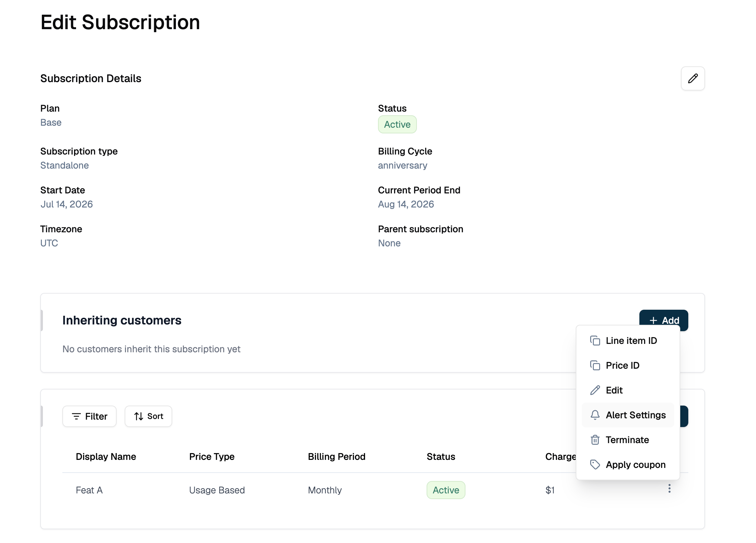Click the Display Name column header

click(x=106, y=457)
